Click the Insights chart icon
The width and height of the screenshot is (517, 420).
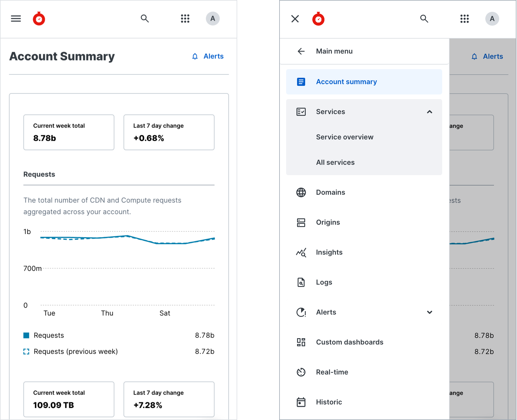click(x=301, y=252)
